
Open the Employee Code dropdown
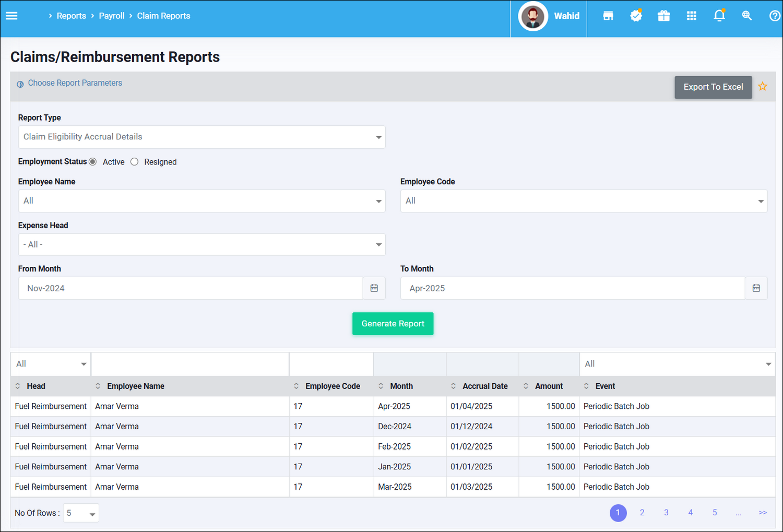click(x=584, y=201)
